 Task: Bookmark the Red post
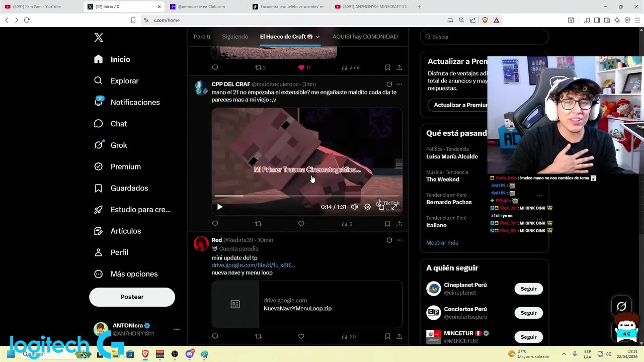387,336
